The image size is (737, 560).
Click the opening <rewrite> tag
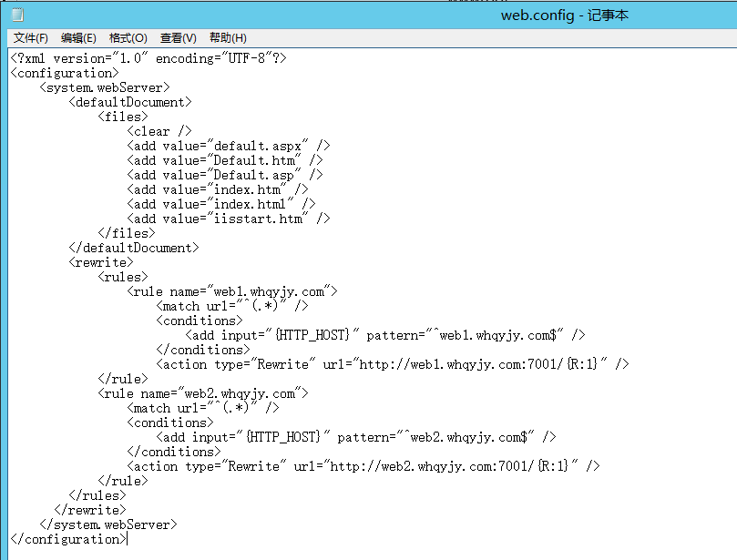(101, 262)
